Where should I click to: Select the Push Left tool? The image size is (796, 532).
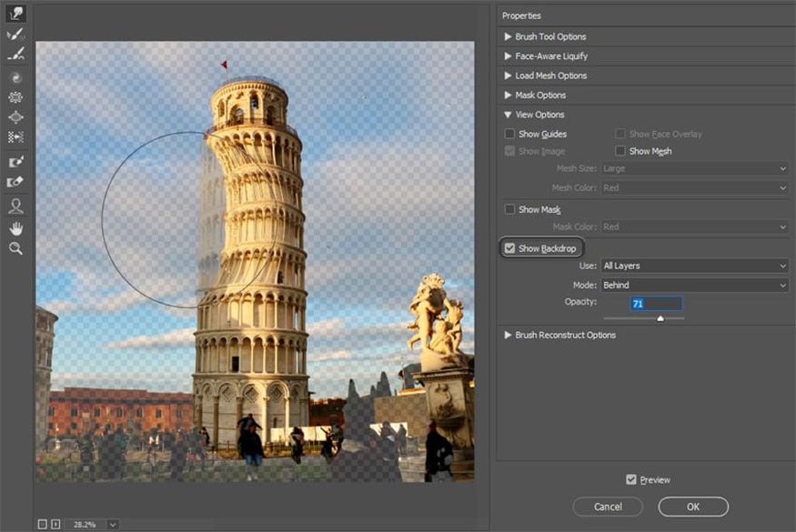click(x=15, y=137)
